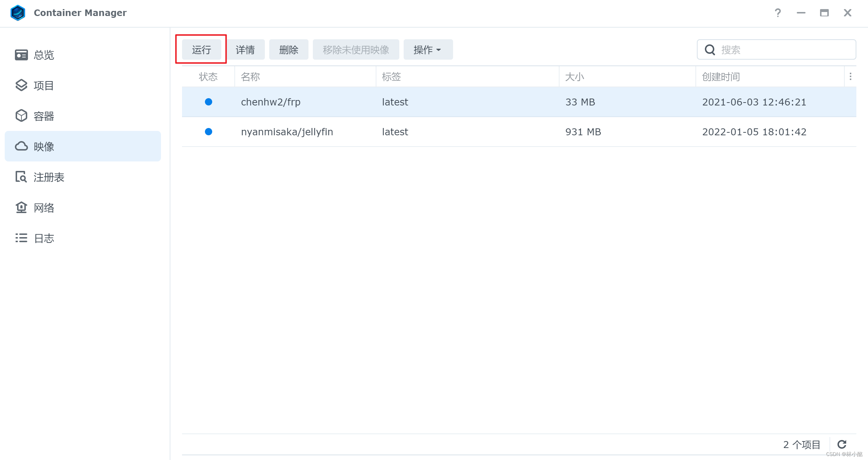Sort by the 大小 column header
The width and height of the screenshot is (868, 460).
[x=627, y=76]
